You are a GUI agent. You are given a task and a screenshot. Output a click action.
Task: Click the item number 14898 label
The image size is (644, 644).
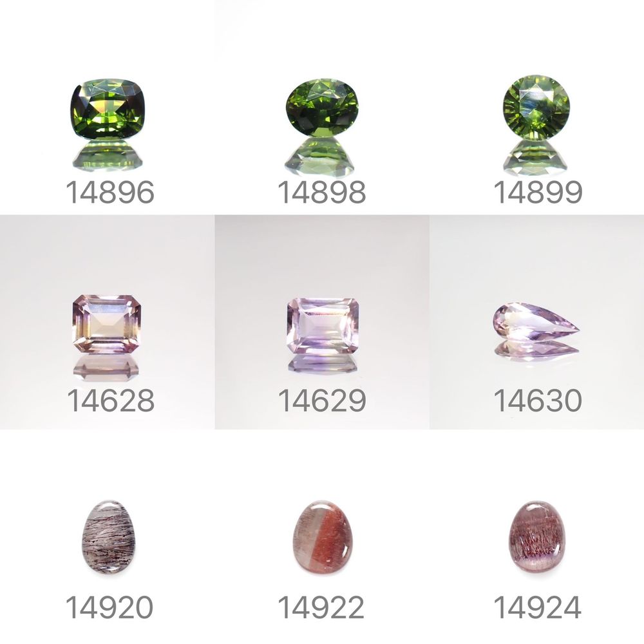point(321,192)
